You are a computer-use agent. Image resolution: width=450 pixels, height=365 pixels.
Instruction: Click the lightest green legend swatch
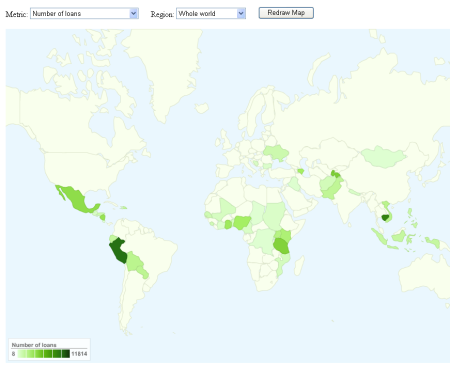click(22, 354)
